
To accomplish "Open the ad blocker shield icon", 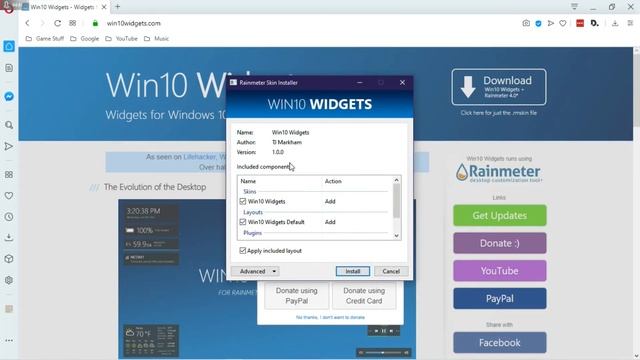I will (538, 23).
